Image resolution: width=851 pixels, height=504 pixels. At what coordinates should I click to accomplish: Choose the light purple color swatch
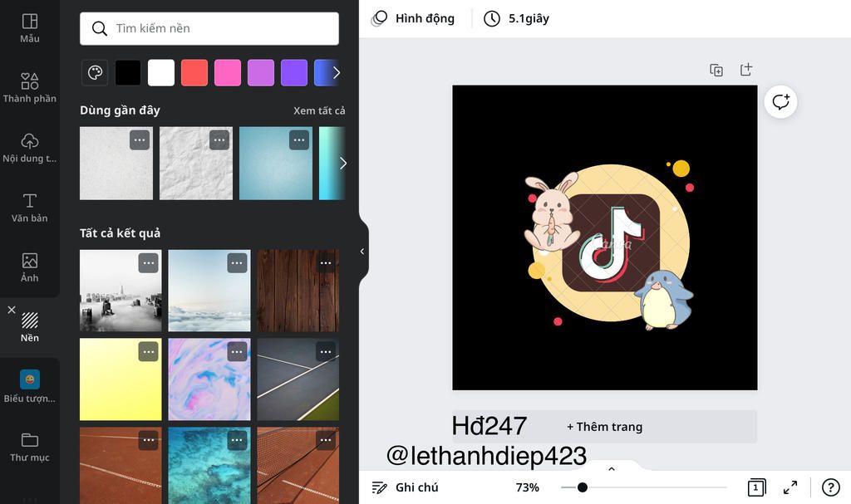coord(260,73)
